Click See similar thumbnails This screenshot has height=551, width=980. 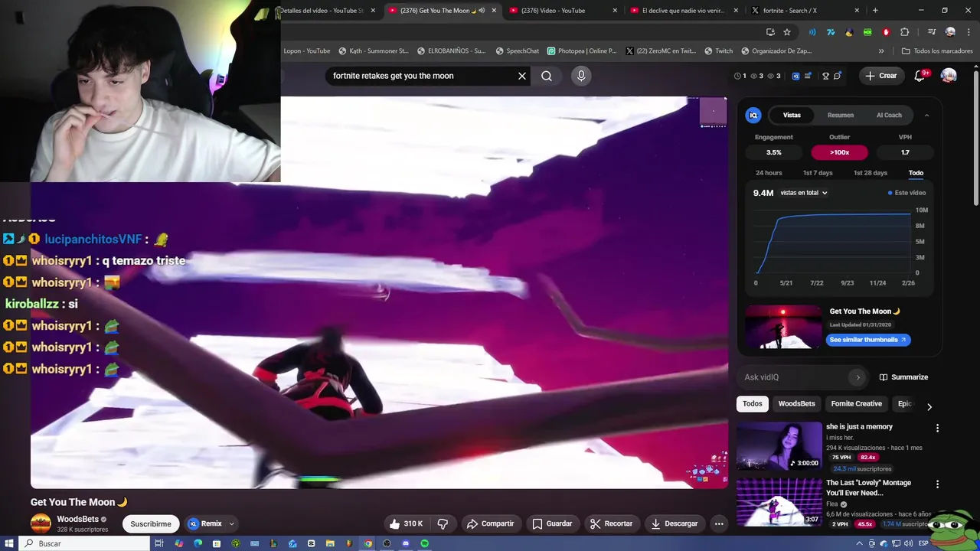(868, 340)
